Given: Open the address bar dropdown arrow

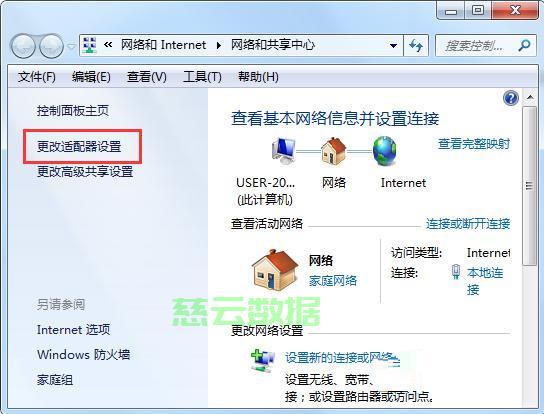Looking at the screenshot, I should tap(393, 45).
